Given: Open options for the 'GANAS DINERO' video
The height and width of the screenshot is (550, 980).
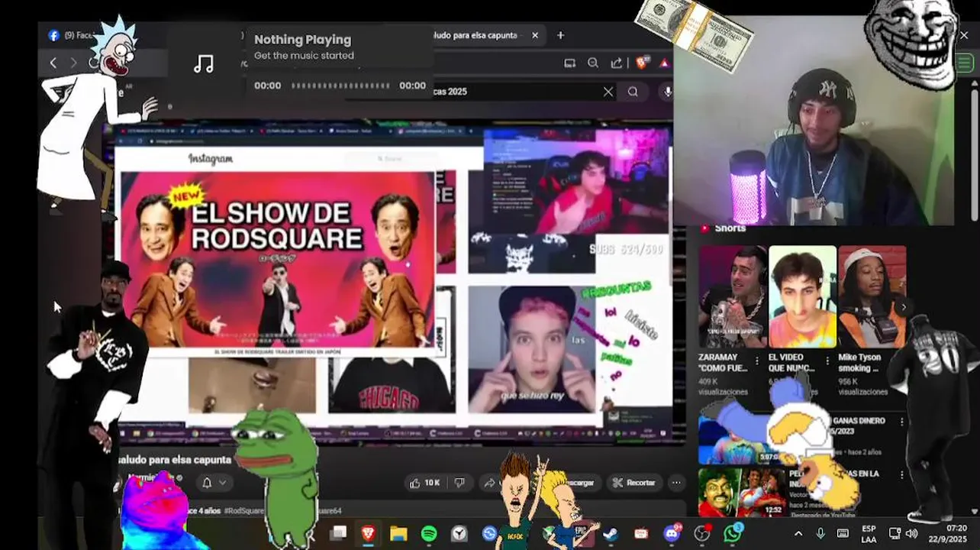Looking at the screenshot, I should pos(901,422).
